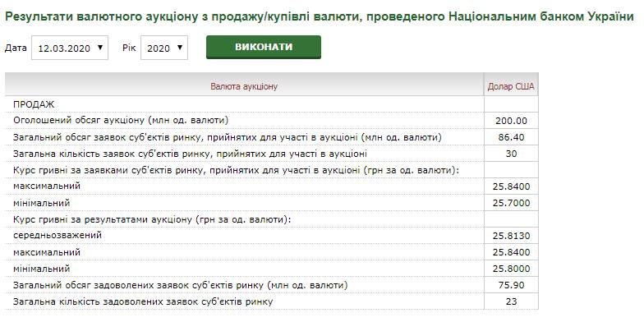Open the Рік dropdown showing 2020
The height and width of the screenshot is (322, 644).
[x=164, y=48]
